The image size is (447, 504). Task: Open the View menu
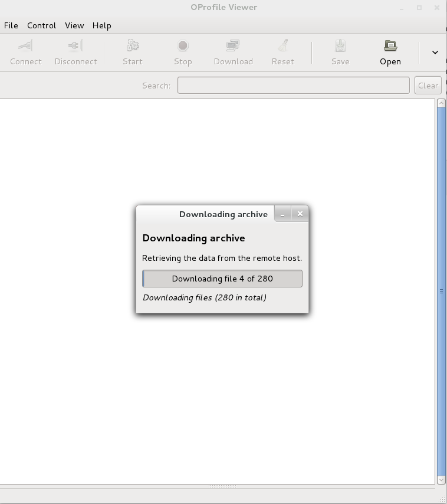click(x=74, y=25)
